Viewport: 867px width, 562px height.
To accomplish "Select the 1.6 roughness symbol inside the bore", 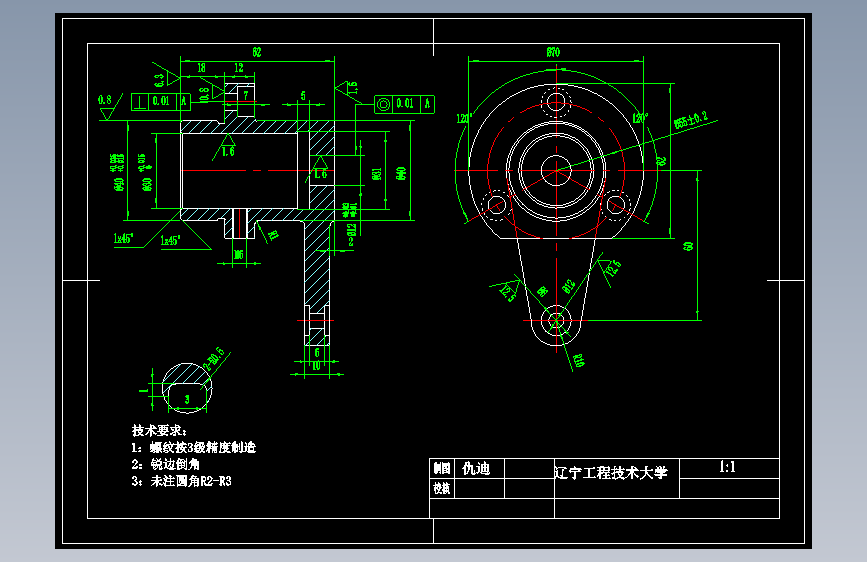I will click(227, 147).
